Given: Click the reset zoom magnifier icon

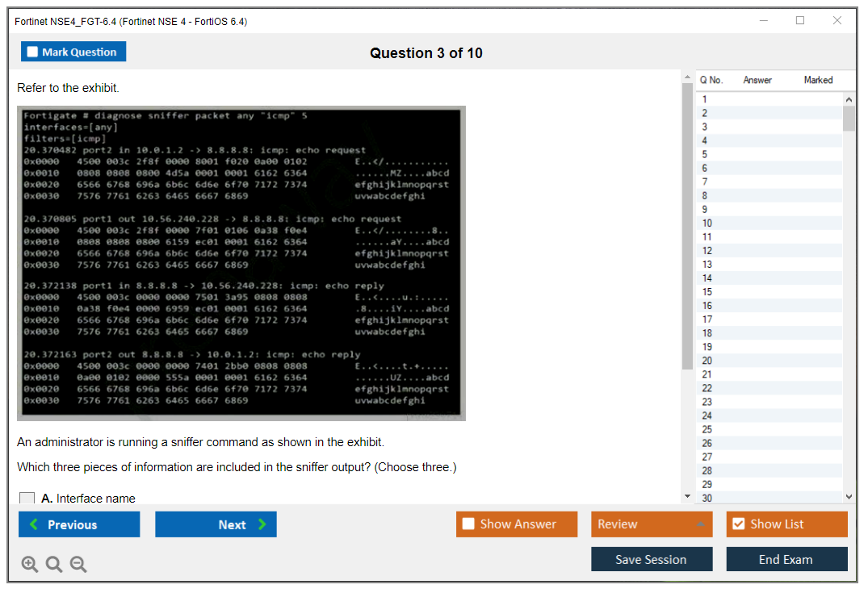Looking at the screenshot, I should pyautogui.click(x=54, y=565).
